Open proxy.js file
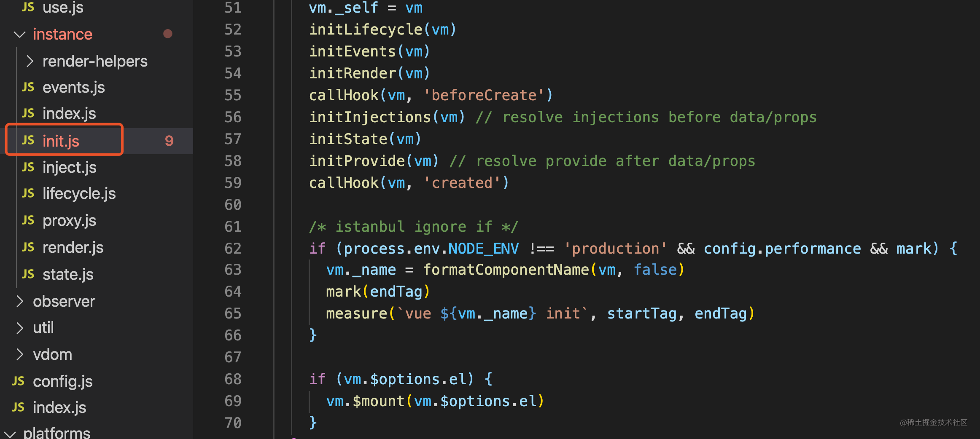The image size is (980, 439). (70, 221)
